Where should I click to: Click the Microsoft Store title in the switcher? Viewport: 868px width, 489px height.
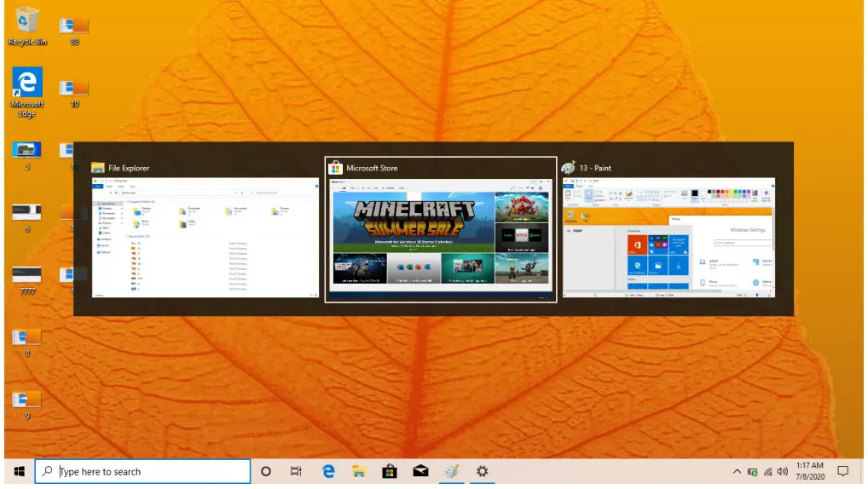pyautogui.click(x=372, y=168)
